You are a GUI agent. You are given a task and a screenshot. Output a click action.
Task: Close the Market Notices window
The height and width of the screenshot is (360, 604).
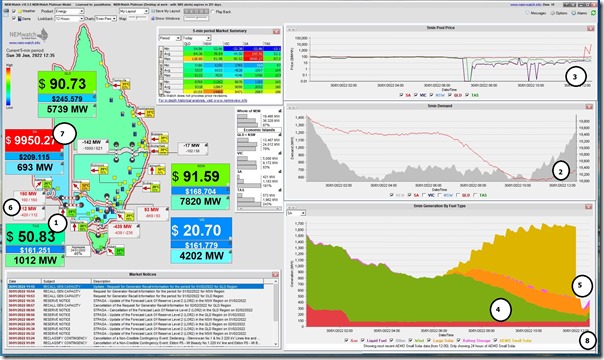275,275
